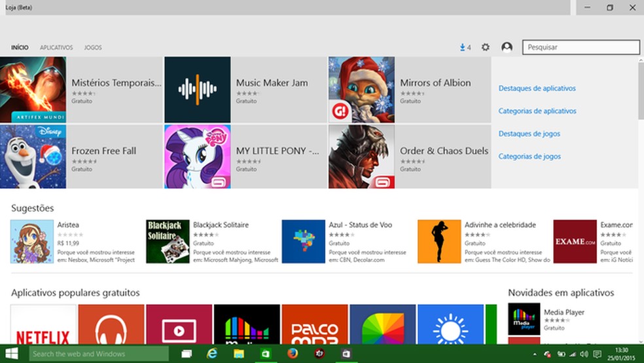644x363 pixels.
Task: Open the EXAME.com app icon
Action: click(575, 241)
